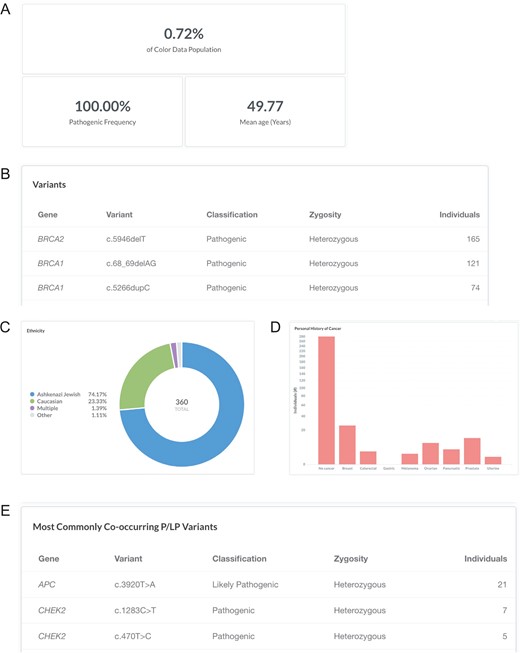This screenshot has height=653, width=520.
Task: Select the small purple Multiple donut segment
Action: (174, 355)
